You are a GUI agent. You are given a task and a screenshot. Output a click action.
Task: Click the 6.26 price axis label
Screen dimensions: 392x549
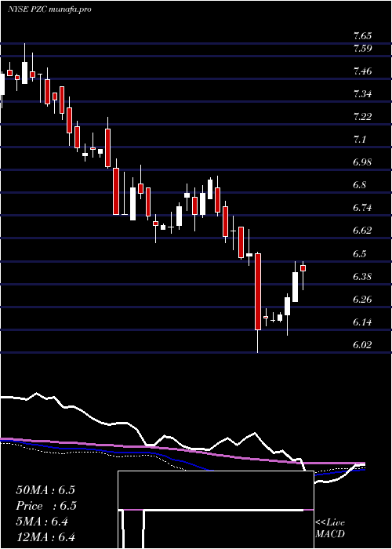click(362, 300)
